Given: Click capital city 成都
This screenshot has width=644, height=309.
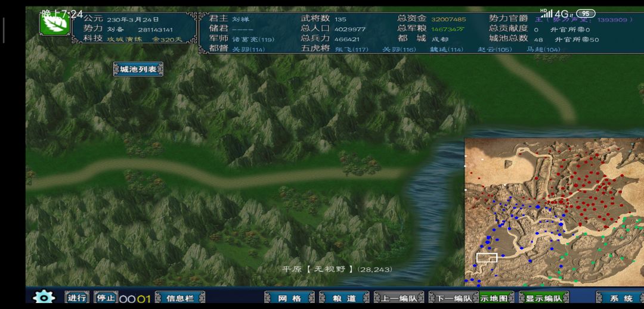Looking at the screenshot, I should [440, 39].
